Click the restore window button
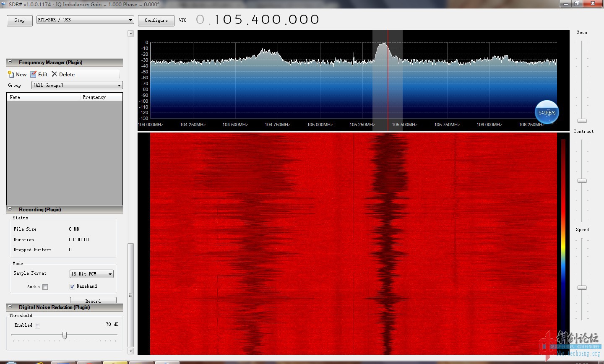Image resolution: width=604 pixels, height=364 pixels. pos(576,3)
